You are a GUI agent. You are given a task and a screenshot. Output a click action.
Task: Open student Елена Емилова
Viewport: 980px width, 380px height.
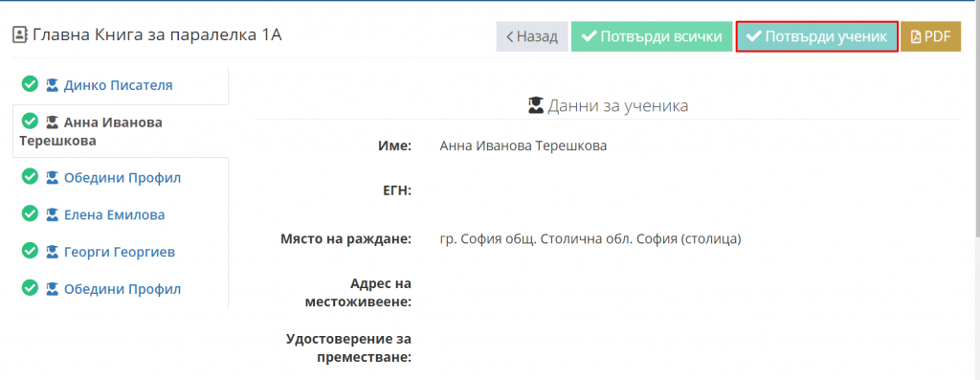pyautogui.click(x=115, y=215)
